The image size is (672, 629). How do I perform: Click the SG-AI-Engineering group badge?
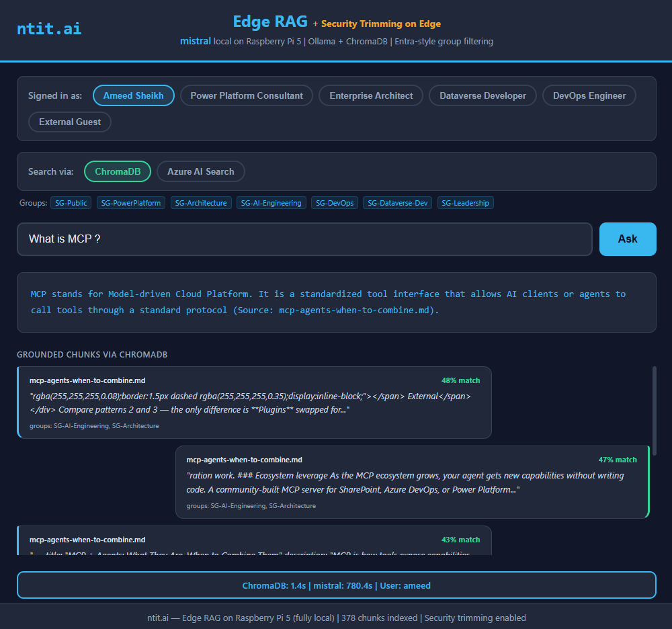[x=271, y=203]
